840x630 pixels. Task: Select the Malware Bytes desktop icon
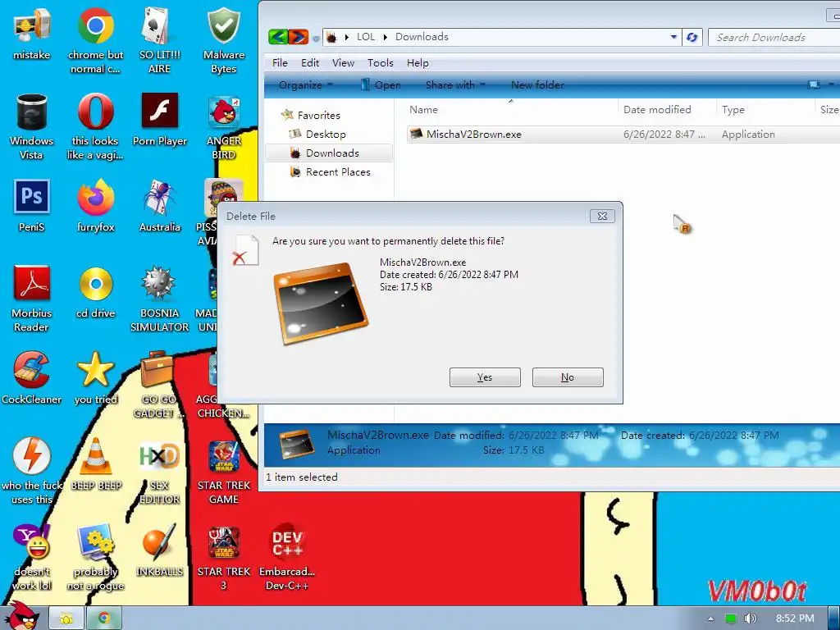click(x=223, y=40)
